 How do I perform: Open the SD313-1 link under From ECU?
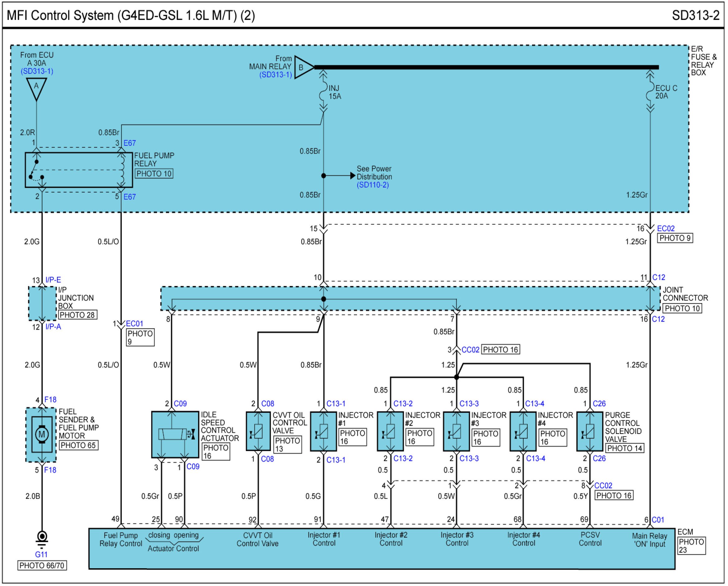(37, 71)
